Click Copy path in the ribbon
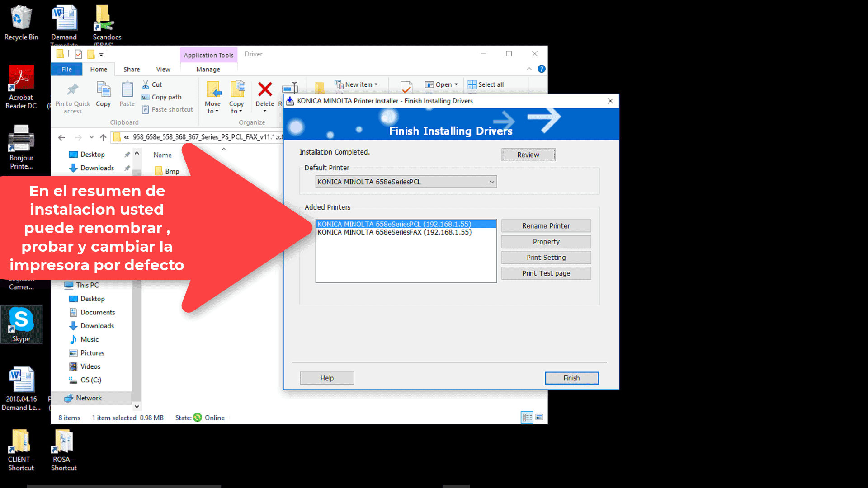The width and height of the screenshot is (868, 488). coord(161,97)
